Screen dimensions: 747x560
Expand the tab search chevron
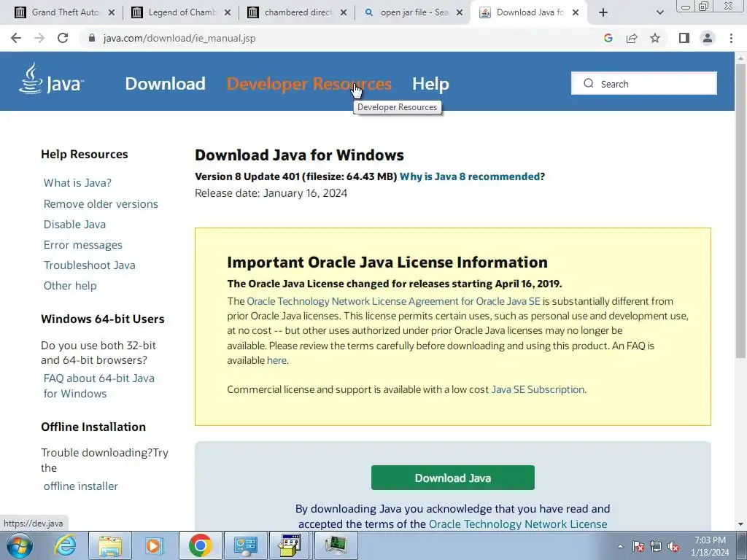(659, 13)
